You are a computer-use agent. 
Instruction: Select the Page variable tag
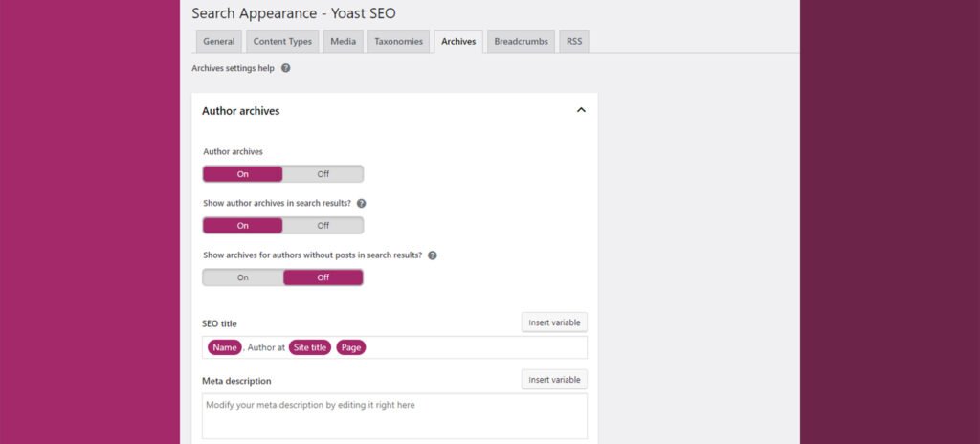coord(351,347)
